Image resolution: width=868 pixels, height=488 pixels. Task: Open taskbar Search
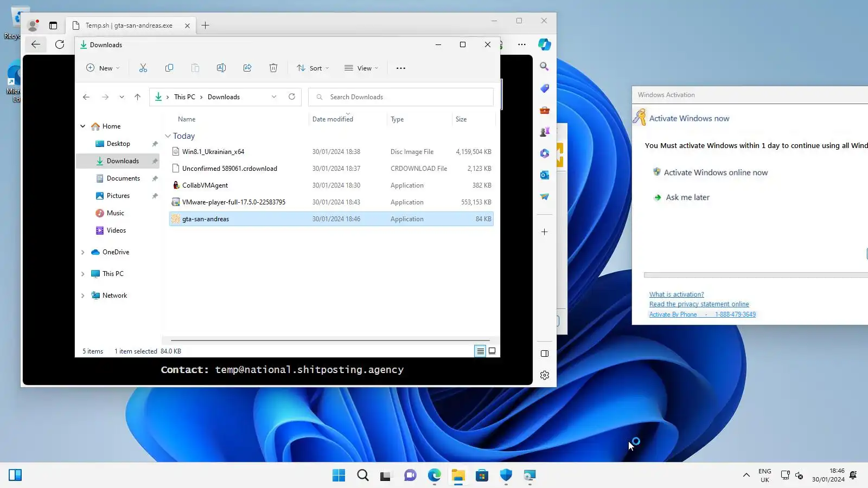pyautogui.click(x=362, y=476)
